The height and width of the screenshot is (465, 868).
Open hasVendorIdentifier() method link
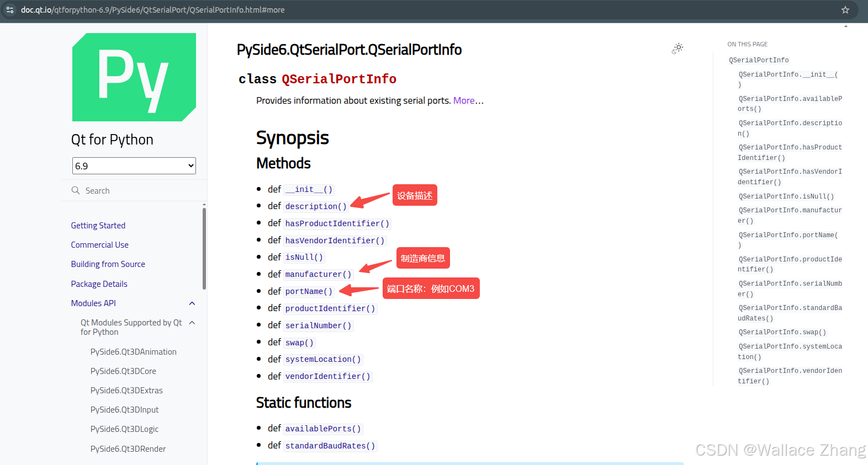335,240
